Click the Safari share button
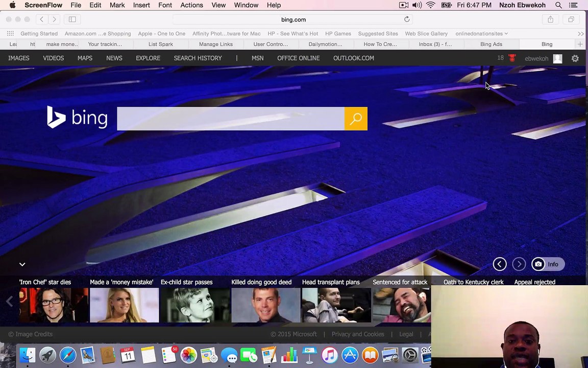The image size is (588, 368). coord(551,19)
